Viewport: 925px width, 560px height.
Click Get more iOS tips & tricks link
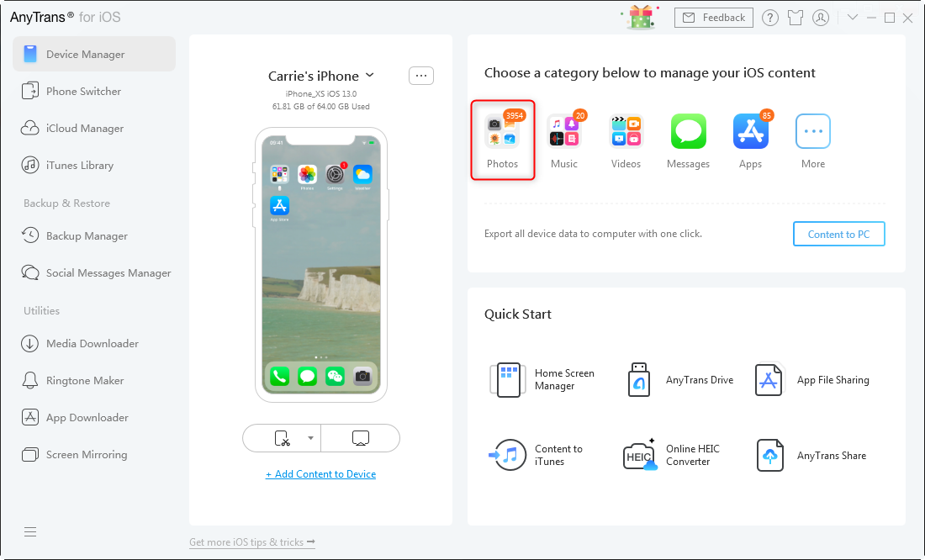tap(252, 542)
